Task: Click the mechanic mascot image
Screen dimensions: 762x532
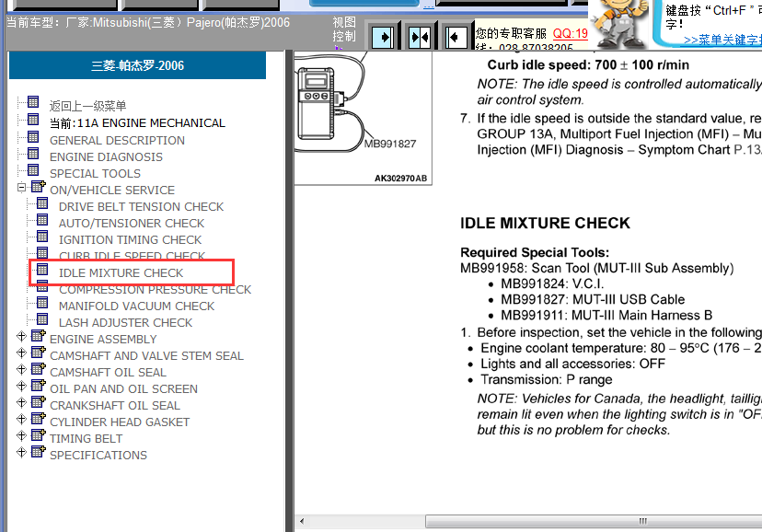Action: tap(619, 23)
